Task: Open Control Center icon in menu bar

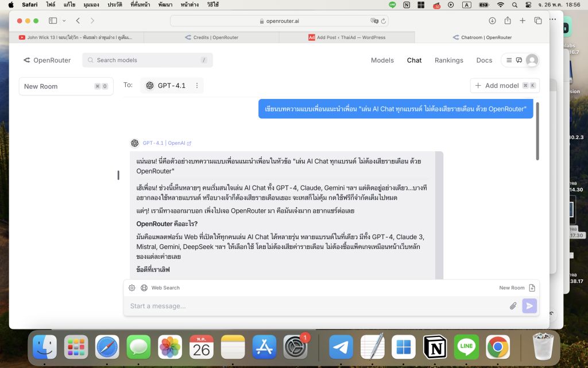Action: (x=528, y=5)
